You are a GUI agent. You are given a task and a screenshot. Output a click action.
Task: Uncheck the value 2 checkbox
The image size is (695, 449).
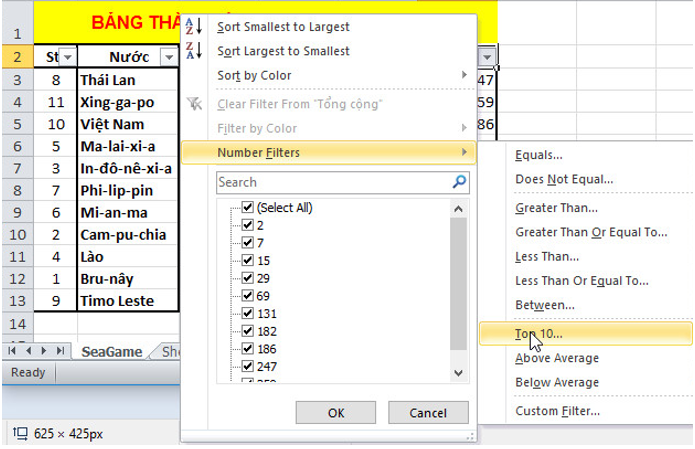point(247,225)
